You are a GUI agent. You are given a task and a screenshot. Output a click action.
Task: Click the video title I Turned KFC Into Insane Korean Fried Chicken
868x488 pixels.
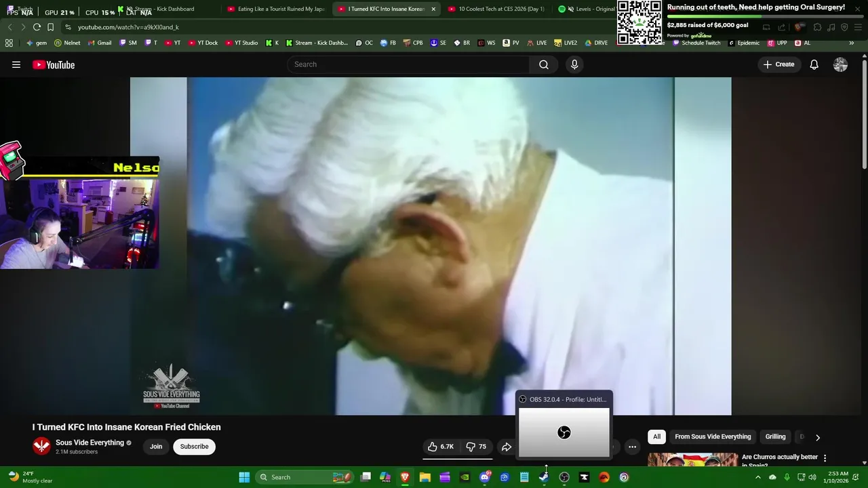127,427
